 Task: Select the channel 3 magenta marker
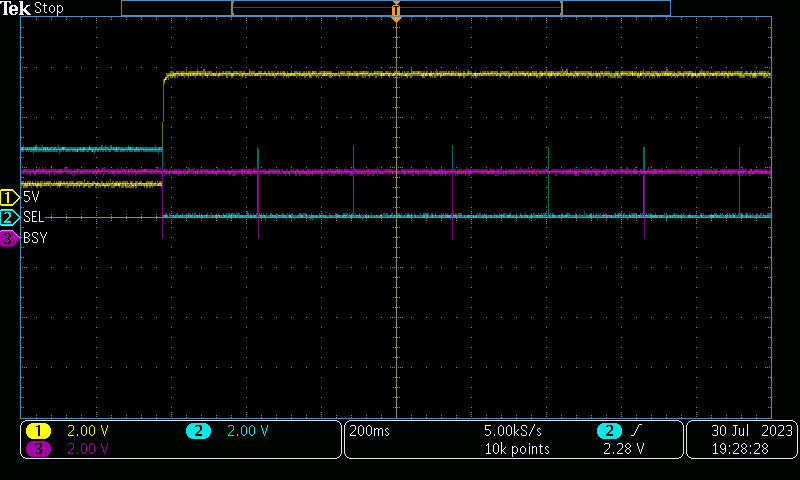coord(9,238)
